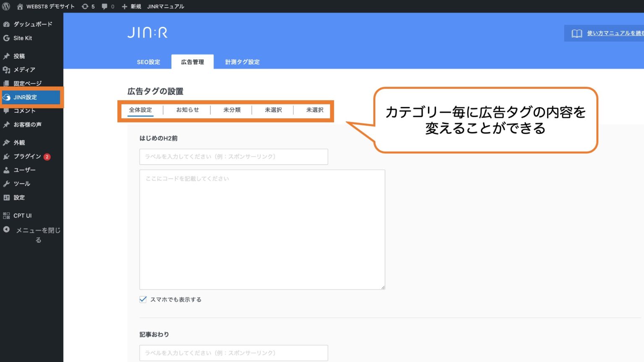Open the 計測タグ設定 tab
Image resolution: width=644 pixels, height=362 pixels.
pos(242,62)
